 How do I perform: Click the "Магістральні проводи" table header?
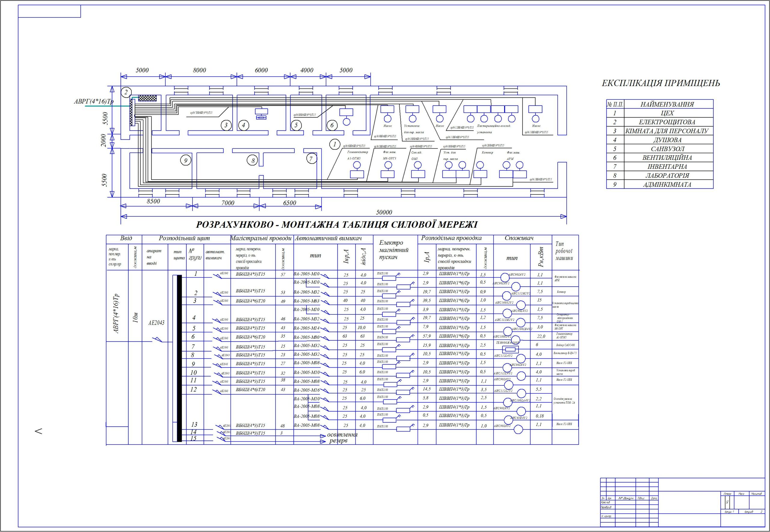coord(261,239)
